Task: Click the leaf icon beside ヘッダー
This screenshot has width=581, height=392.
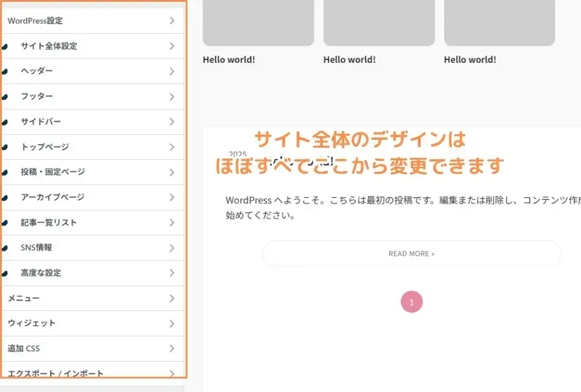Action: click(5, 71)
